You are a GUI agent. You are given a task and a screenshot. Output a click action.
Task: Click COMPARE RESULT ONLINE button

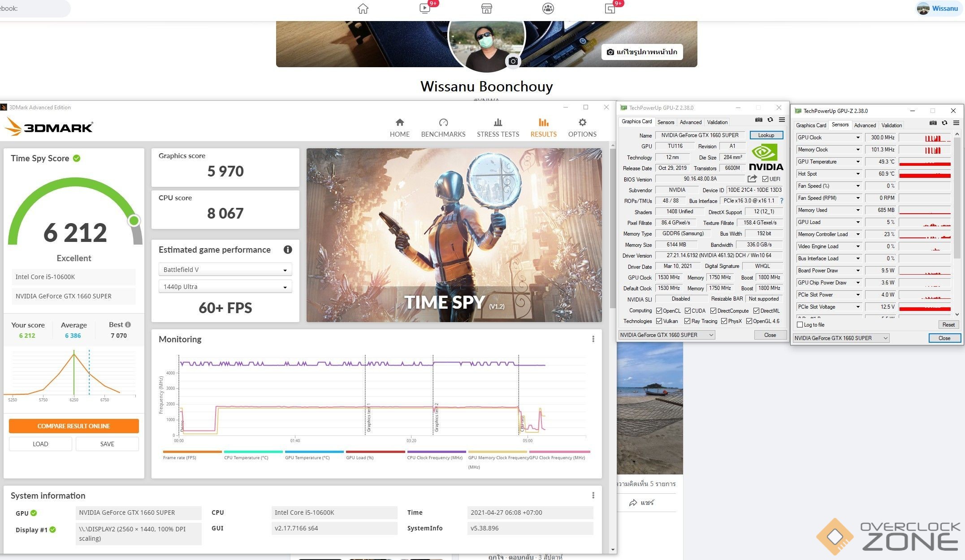74,426
